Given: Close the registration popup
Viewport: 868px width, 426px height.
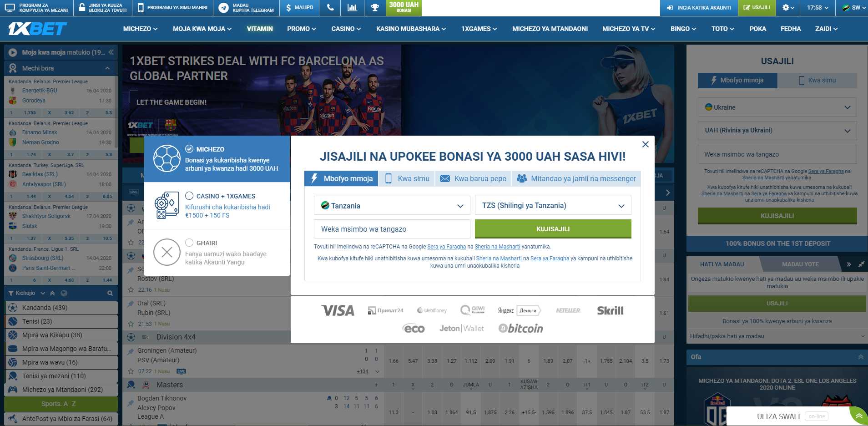Looking at the screenshot, I should coord(645,144).
